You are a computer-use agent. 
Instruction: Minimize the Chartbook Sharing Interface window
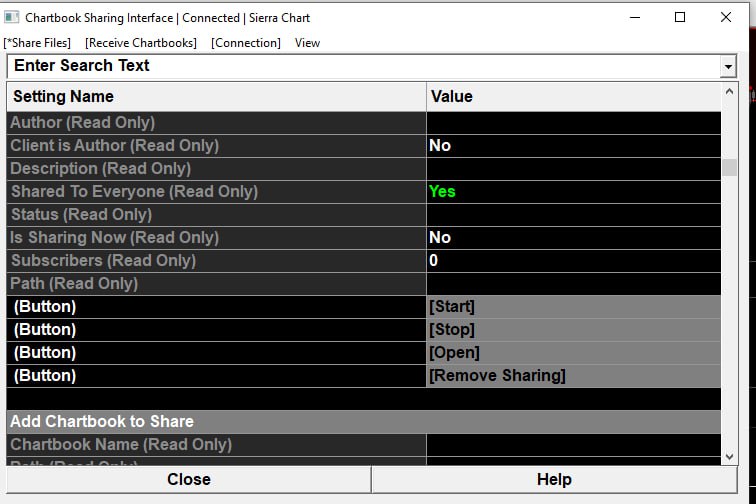(x=635, y=17)
